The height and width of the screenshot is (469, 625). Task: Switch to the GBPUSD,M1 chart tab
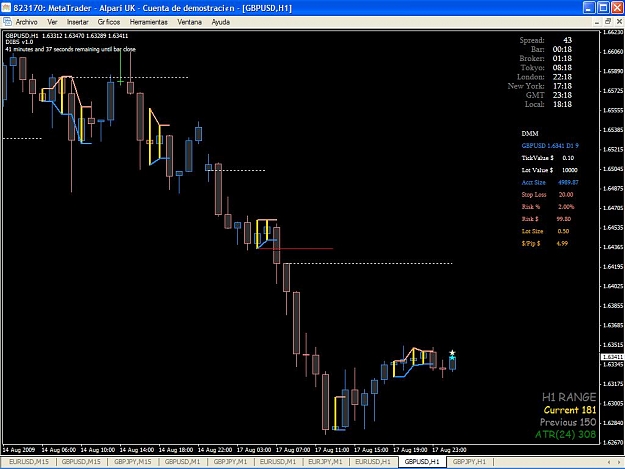point(183,462)
